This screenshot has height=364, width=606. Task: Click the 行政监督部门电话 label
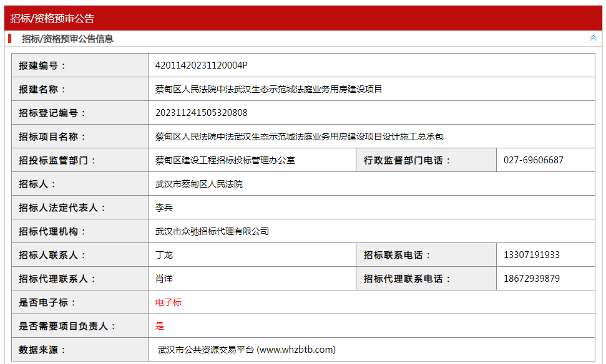tap(406, 160)
